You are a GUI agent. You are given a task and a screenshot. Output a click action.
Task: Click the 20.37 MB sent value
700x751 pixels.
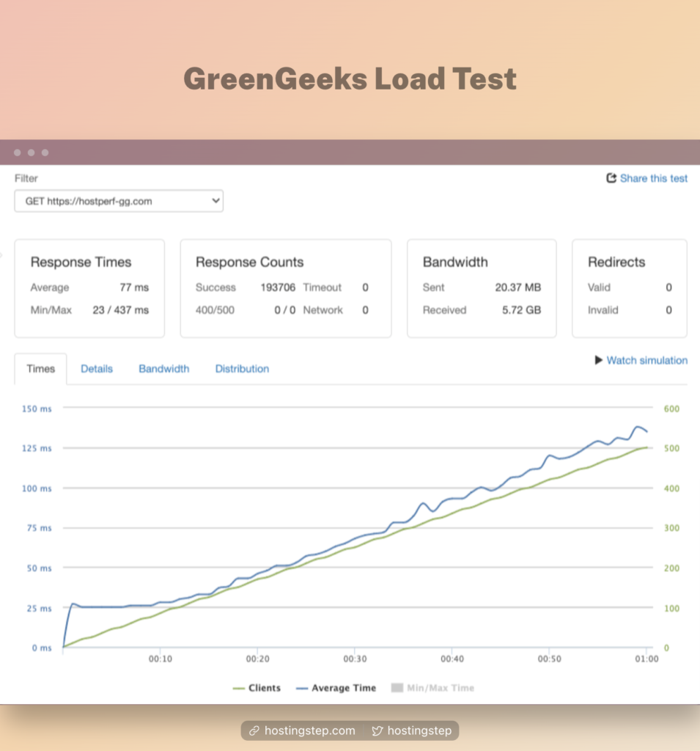pos(518,287)
